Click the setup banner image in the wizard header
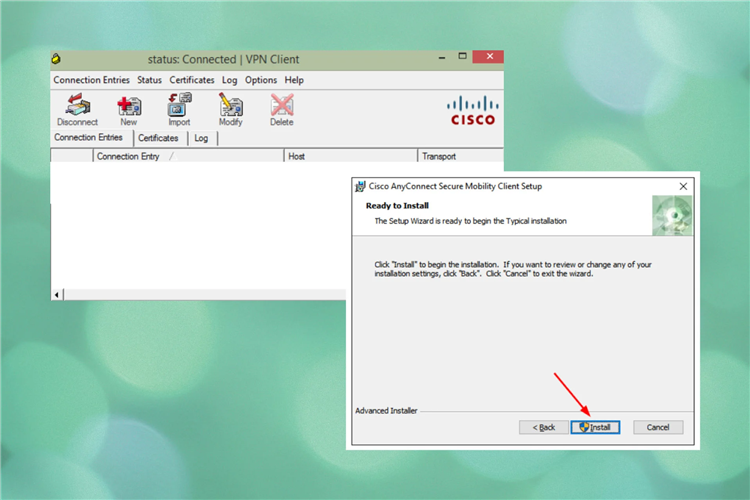 coord(672,215)
